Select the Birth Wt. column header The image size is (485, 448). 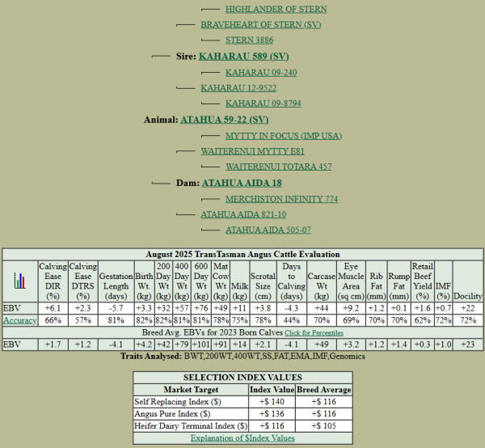(x=144, y=281)
